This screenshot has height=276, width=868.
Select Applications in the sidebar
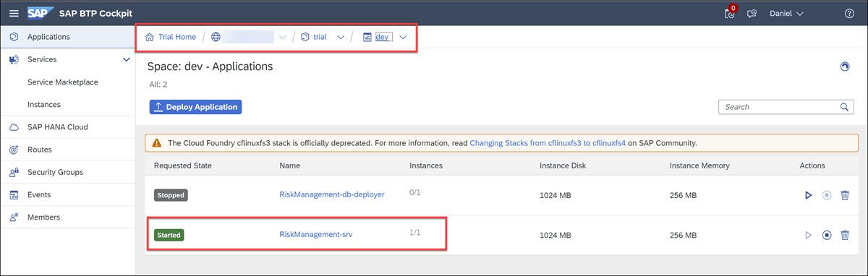tap(67, 37)
